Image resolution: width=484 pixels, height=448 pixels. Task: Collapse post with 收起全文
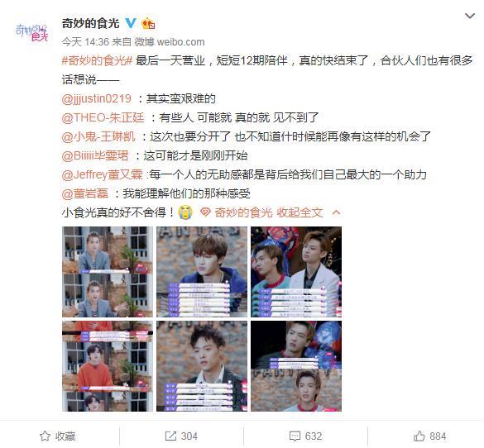(x=300, y=212)
